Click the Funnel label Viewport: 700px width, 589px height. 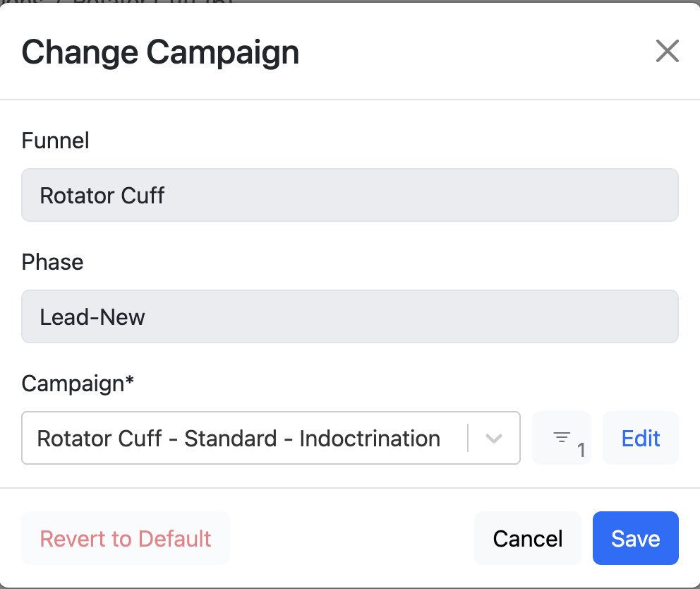55,141
